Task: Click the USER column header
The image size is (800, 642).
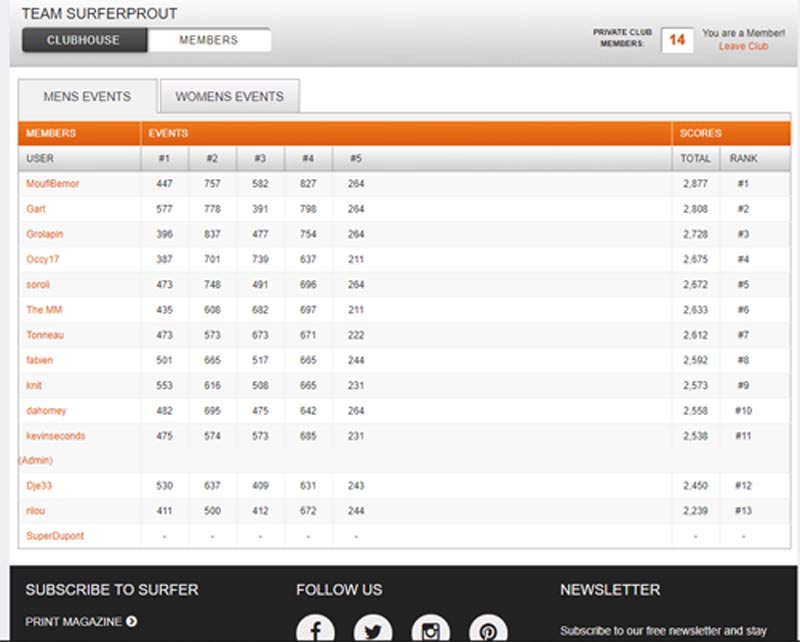Action: 40,158
